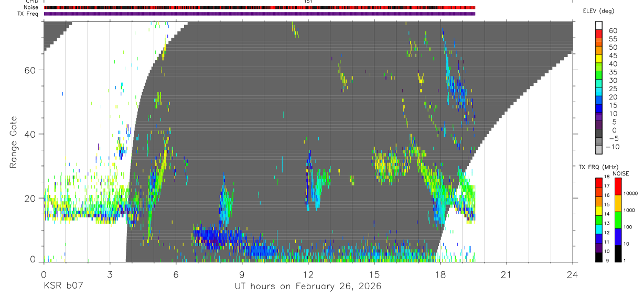This screenshot has height=297, width=644.
Task: Click the elevation colorbar label '55'
Action: tap(612, 39)
